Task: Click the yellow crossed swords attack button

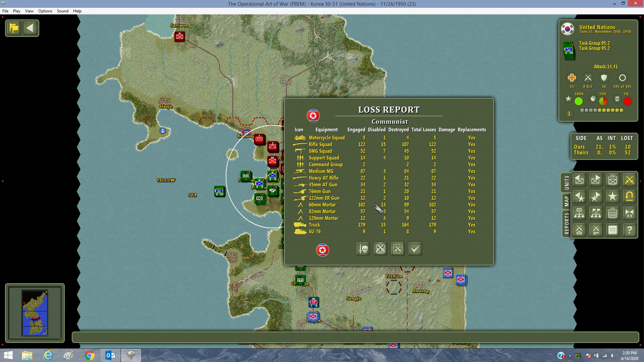Action: pyautogui.click(x=629, y=180)
